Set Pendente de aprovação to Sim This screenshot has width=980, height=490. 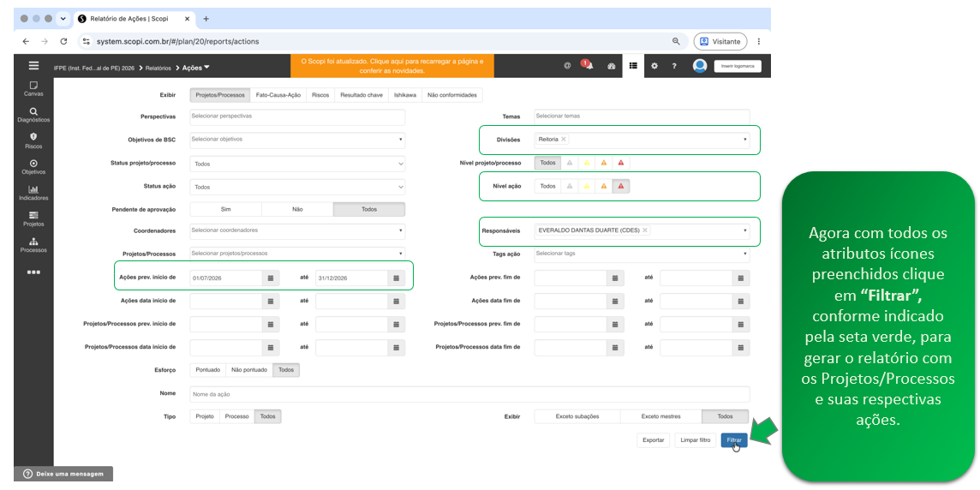click(225, 209)
